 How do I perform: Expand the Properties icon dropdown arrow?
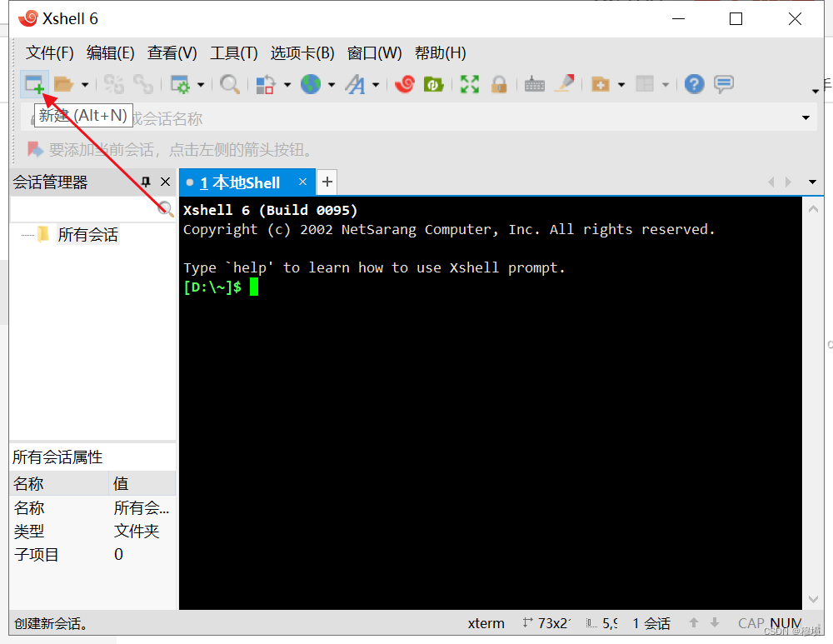[x=201, y=84]
